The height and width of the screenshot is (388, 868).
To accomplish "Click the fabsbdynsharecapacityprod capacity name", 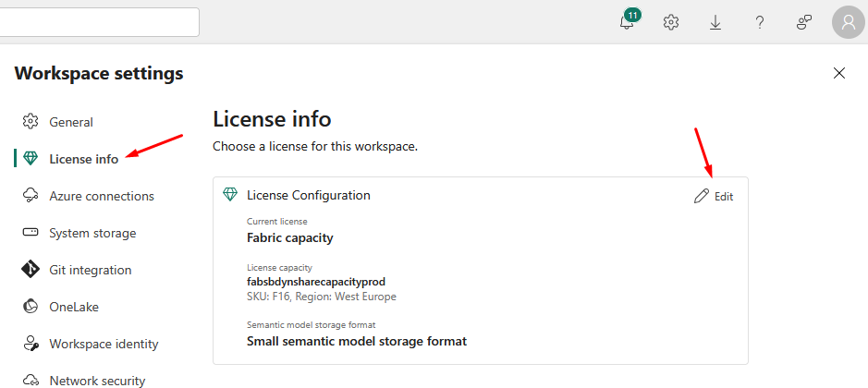I will coord(315,282).
